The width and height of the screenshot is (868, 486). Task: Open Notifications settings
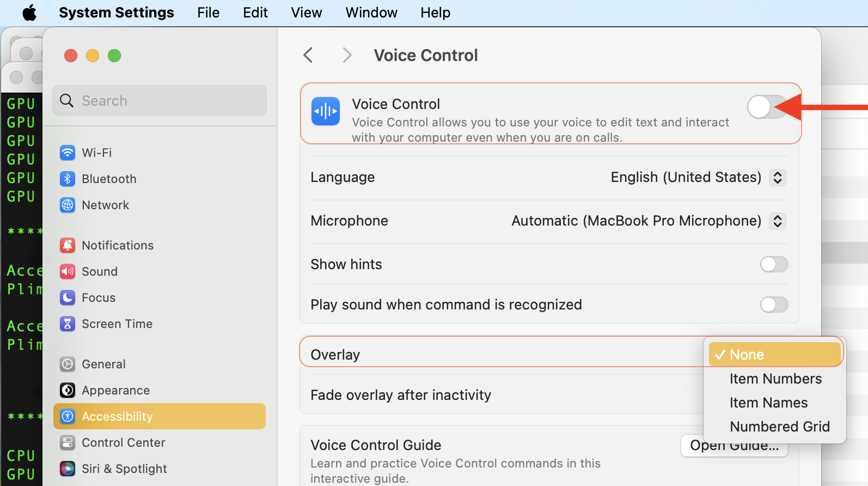coord(118,245)
